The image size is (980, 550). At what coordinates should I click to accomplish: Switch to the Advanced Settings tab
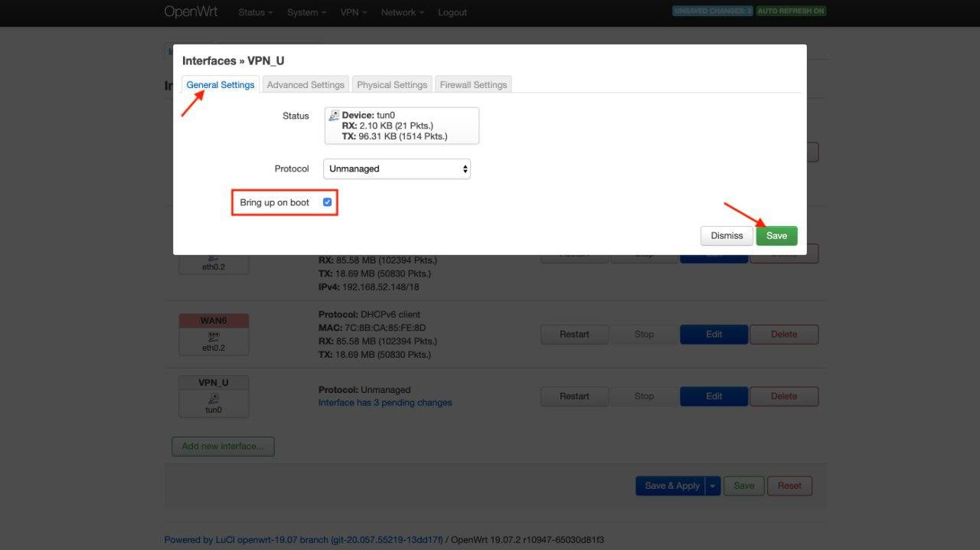click(x=305, y=85)
